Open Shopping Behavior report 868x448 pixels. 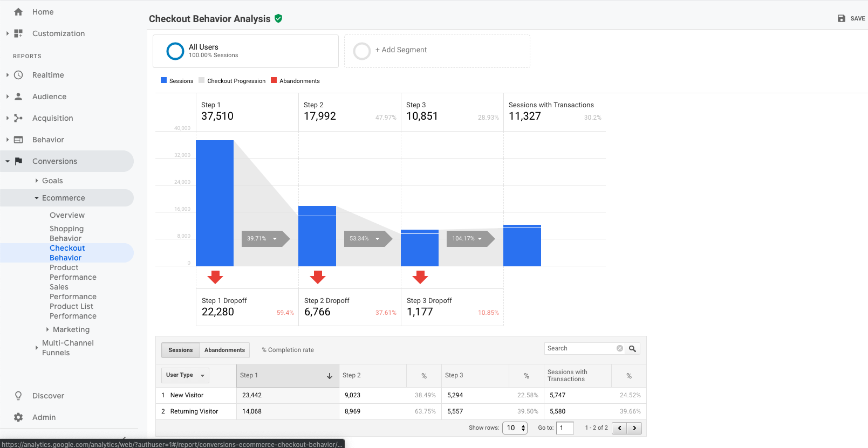click(x=66, y=233)
